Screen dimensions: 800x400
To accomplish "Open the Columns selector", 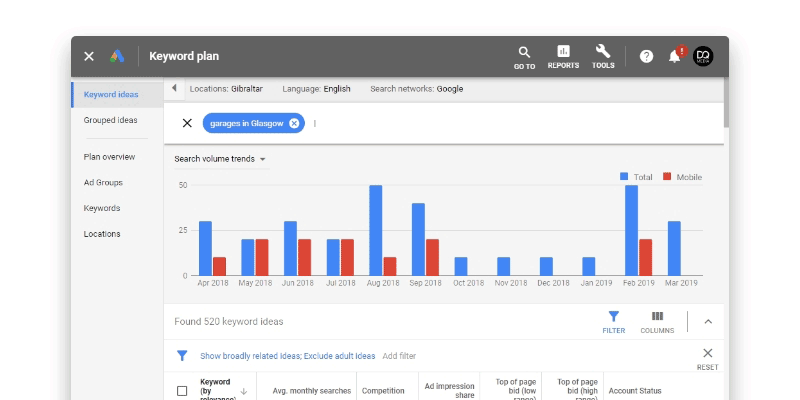I will pos(657,322).
